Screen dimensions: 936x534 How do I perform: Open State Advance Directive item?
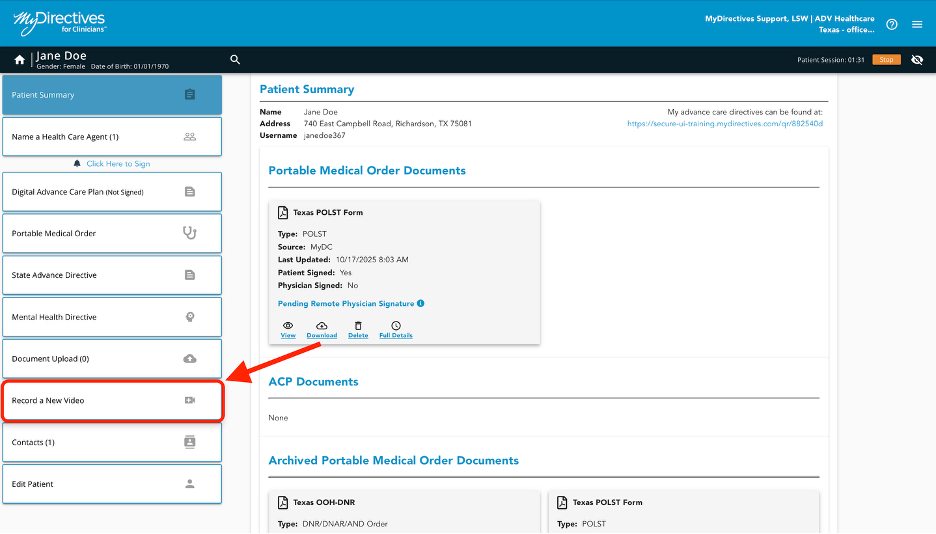[111, 275]
